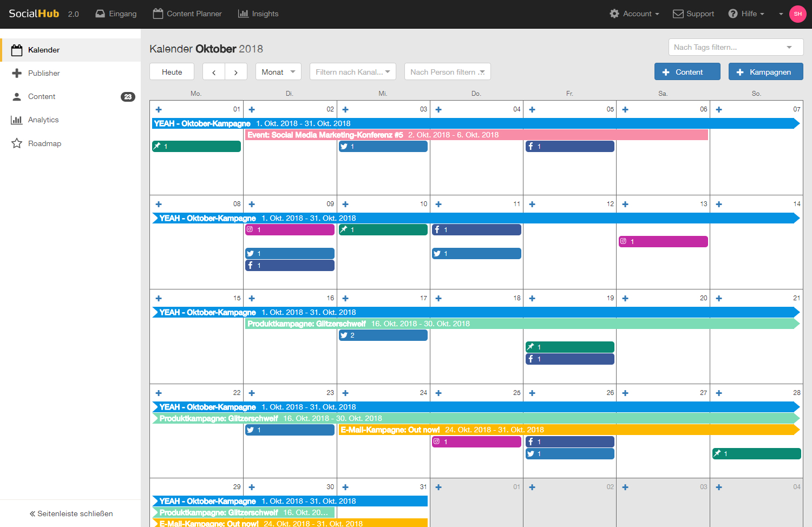Open YEAH - Oktober-Kampagne bar in first week

point(476,123)
